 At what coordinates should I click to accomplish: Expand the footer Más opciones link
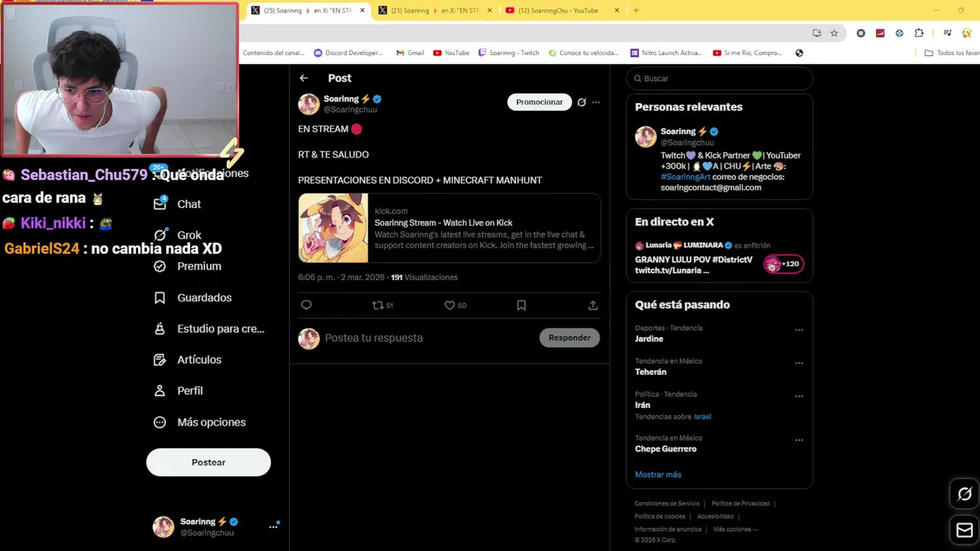(x=735, y=530)
